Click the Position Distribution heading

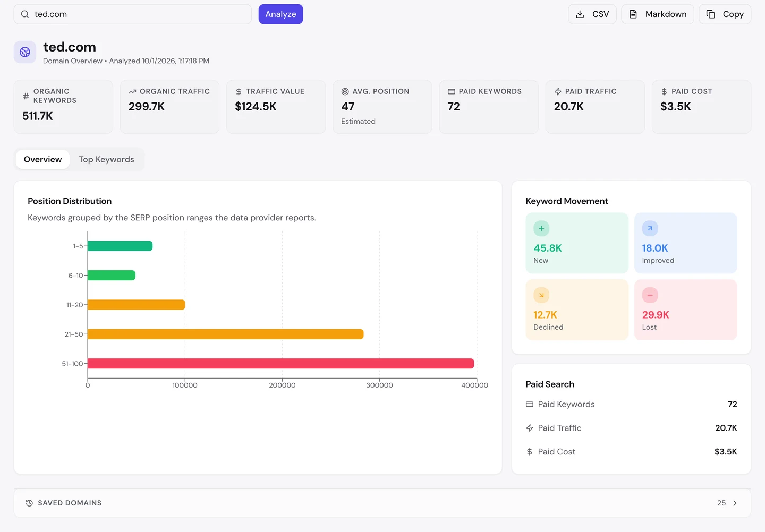tap(70, 201)
